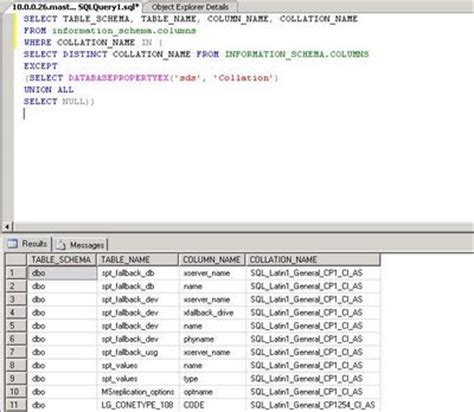
Task: Click the COLUMN_NAME column header
Action: pos(212,260)
